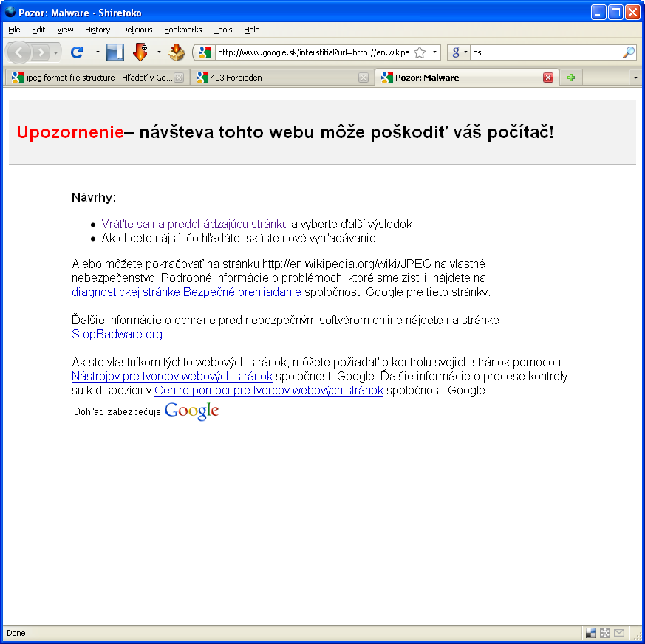The image size is (645, 644).
Task: Open the Tools menu
Action: (223, 30)
